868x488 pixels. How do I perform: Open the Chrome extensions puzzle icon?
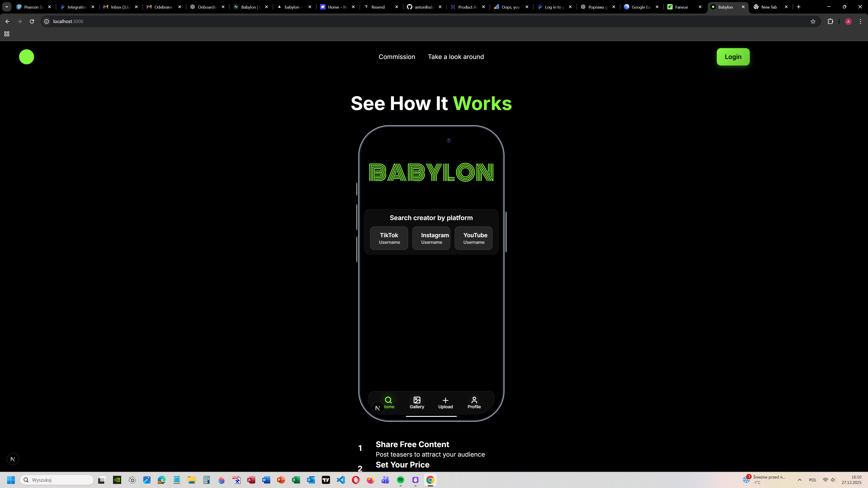click(830, 21)
